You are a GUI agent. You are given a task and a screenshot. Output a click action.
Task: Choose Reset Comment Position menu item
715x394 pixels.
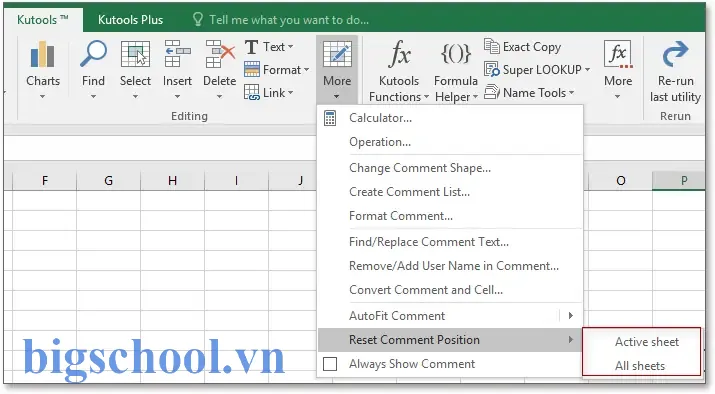[x=450, y=340]
